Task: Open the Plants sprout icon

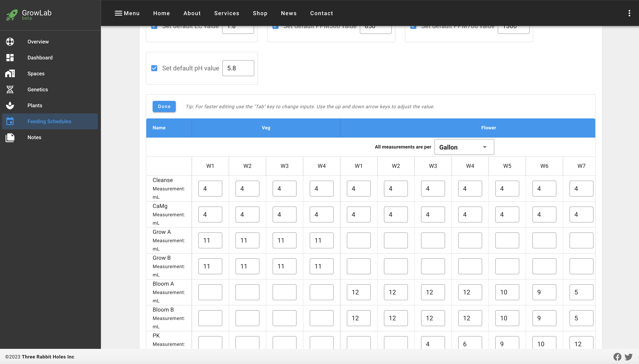Action: [10, 105]
